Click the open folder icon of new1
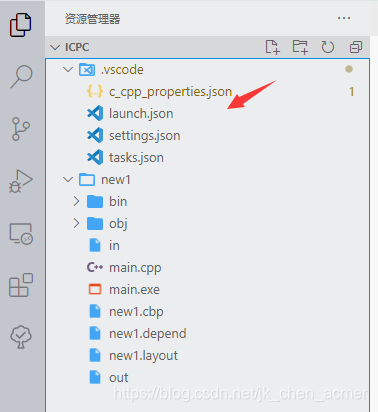Image resolution: width=378 pixels, height=412 pixels. pos(87,180)
